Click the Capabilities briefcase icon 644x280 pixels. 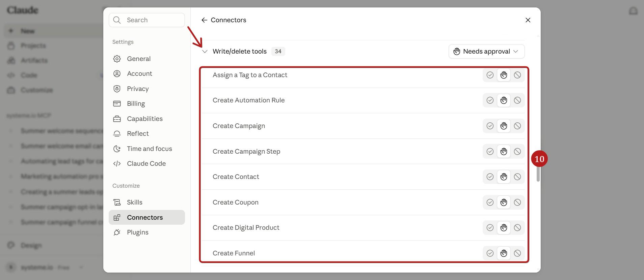pos(117,119)
